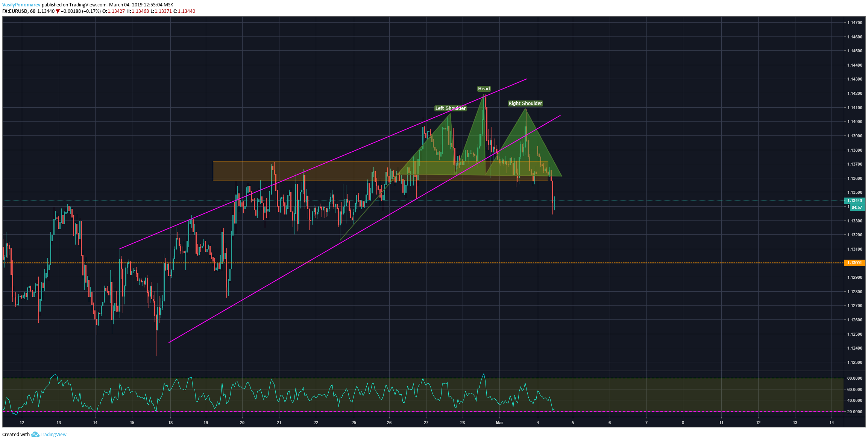
Task: Click the close value C:1.13440
Action: pyautogui.click(x=184, y=11)
